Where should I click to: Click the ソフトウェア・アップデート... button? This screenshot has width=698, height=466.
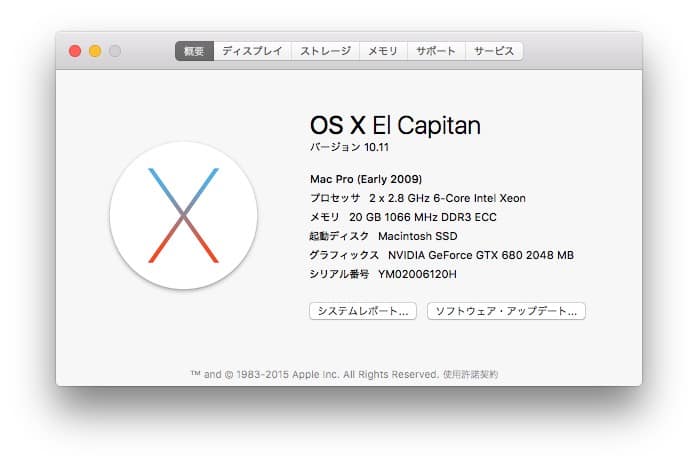point(506,311)
